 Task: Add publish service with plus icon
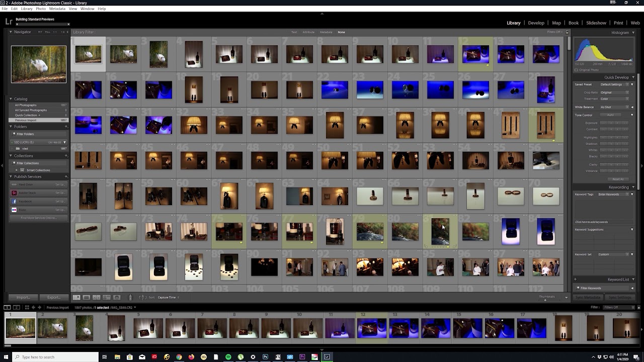point(66,176)
